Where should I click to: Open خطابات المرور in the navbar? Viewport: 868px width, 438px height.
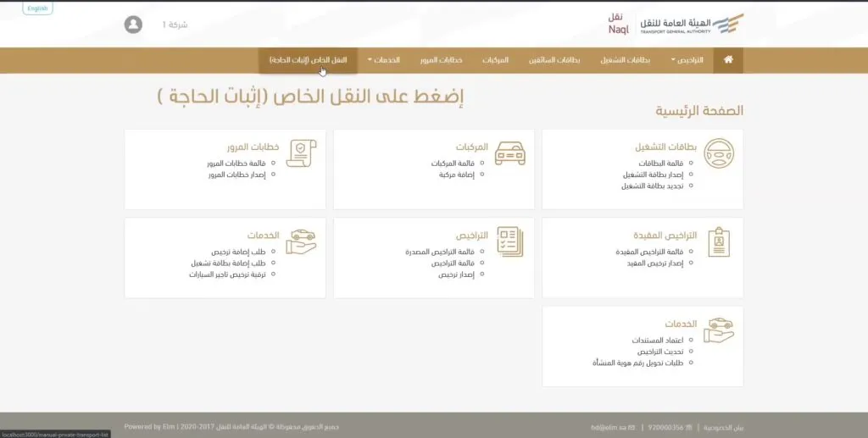click(x=441, y=59)
